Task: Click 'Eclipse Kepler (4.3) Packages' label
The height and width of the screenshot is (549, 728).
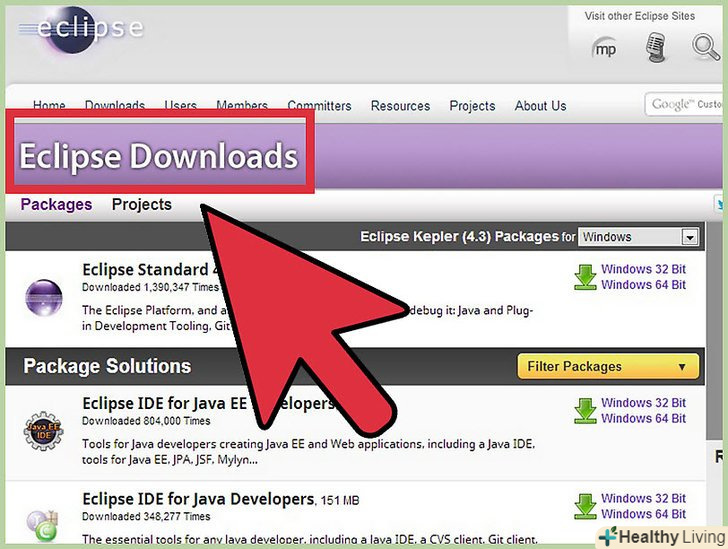Action: click(x=460, y=236)
